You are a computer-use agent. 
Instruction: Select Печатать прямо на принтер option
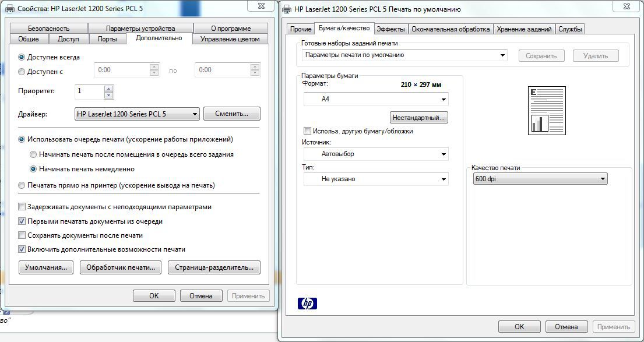tap(22, 185)
